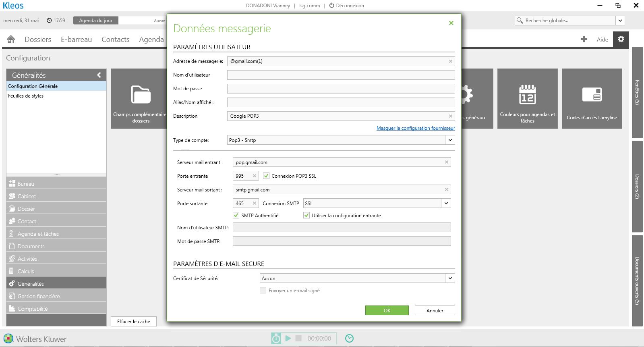The height and width of the screenshot is (347, 644).
Task: Click Masquer la configuration fournisseur link
Action: [416, 128]
